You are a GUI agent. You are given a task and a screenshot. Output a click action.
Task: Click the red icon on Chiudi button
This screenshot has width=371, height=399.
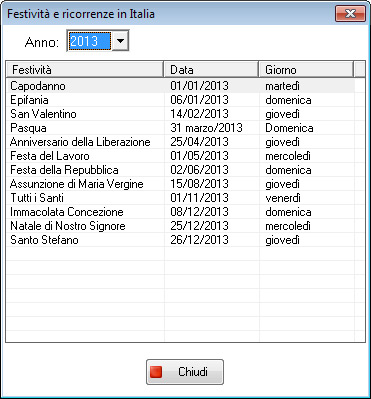pyautogui.click(x=156, y=372)
